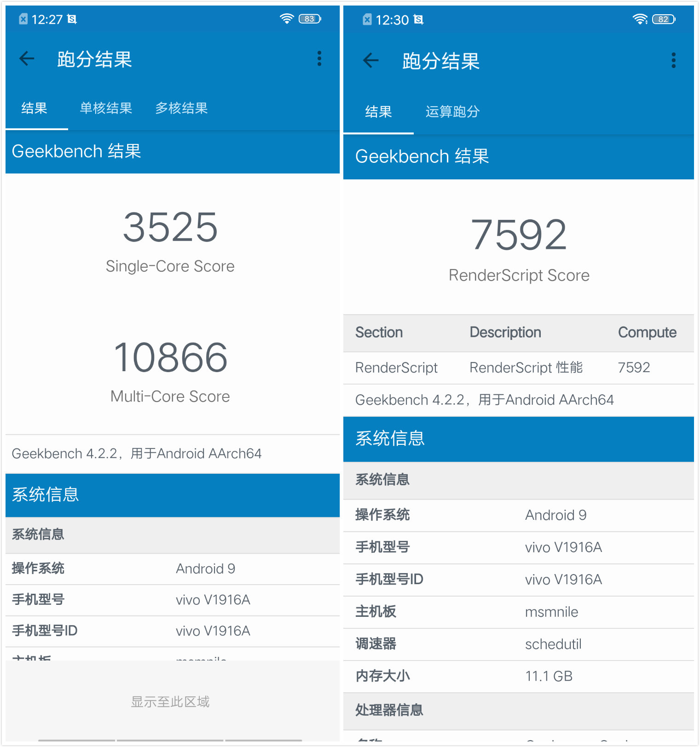Tap 手机型号ID row in left screenshot

[173, 631]
